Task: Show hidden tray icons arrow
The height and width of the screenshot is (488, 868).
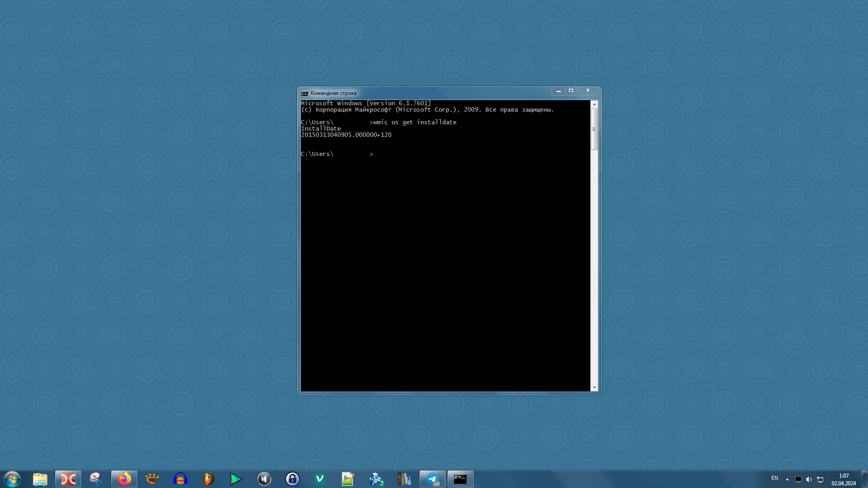Action: tap(787, 479)
